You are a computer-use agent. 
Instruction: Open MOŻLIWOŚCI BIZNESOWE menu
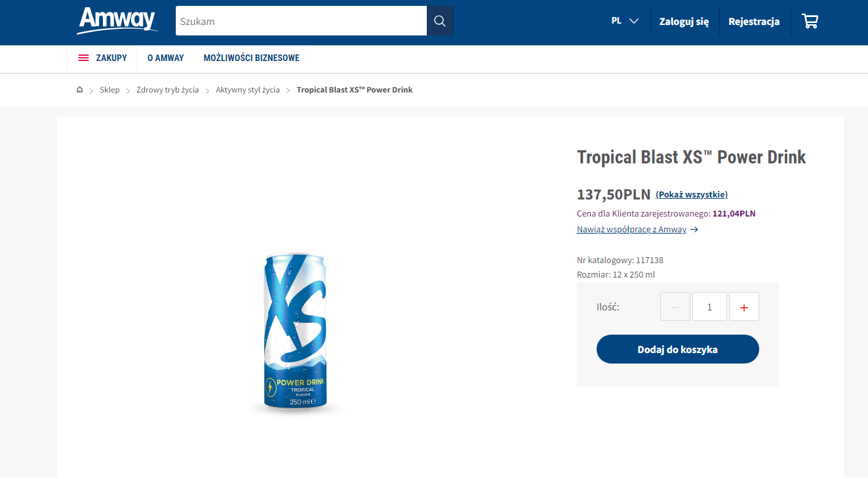[252, 58]
